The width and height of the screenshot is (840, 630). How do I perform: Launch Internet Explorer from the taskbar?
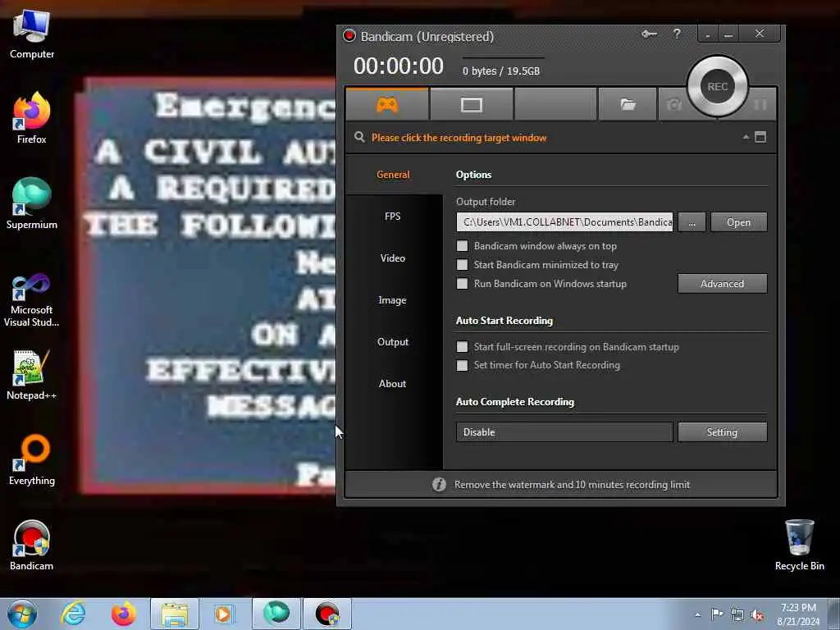pos(73,614)
